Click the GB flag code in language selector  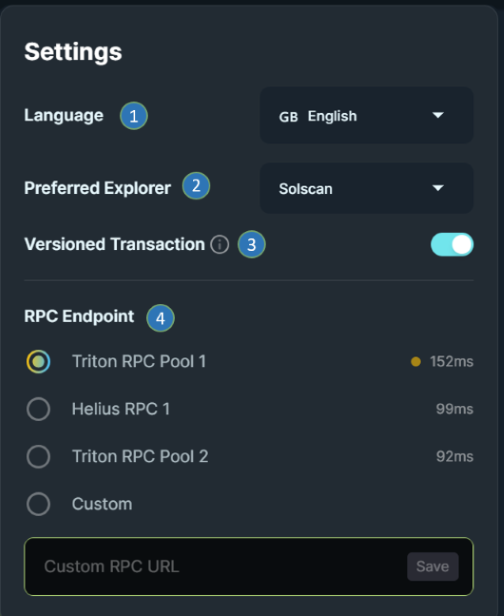coord(288,117)
